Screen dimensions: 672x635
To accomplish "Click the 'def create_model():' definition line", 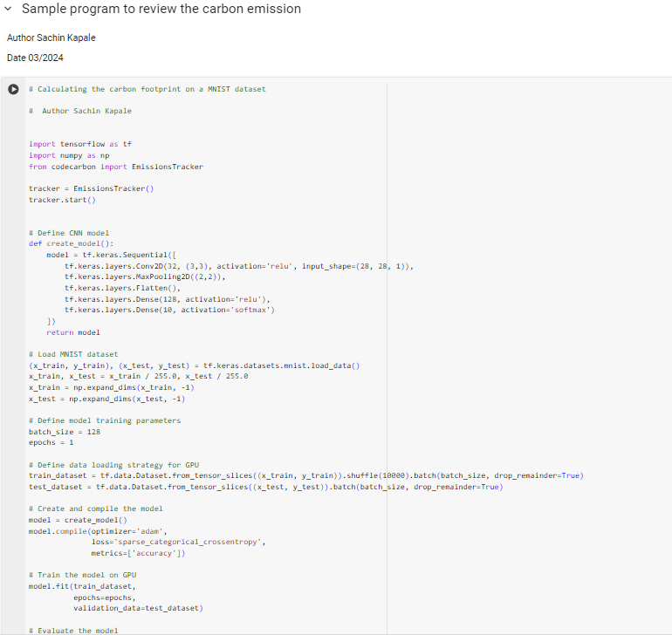I will (71, 244).
